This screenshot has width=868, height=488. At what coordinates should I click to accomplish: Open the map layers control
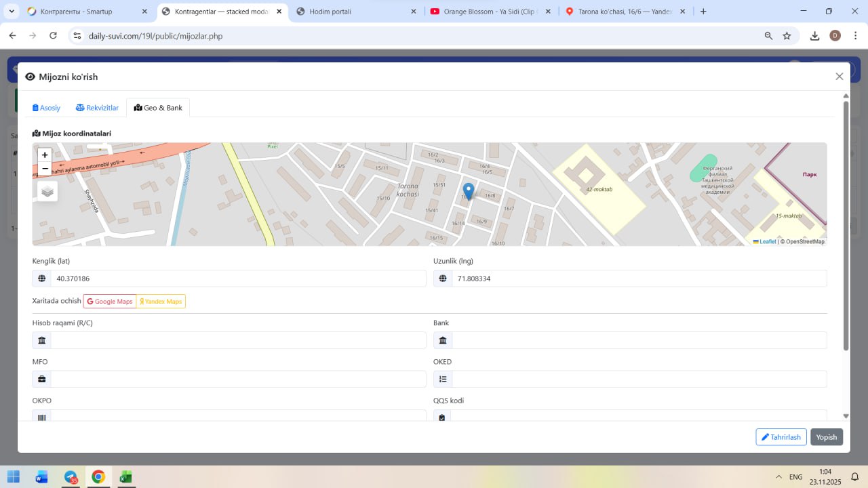tap(47, 192)
